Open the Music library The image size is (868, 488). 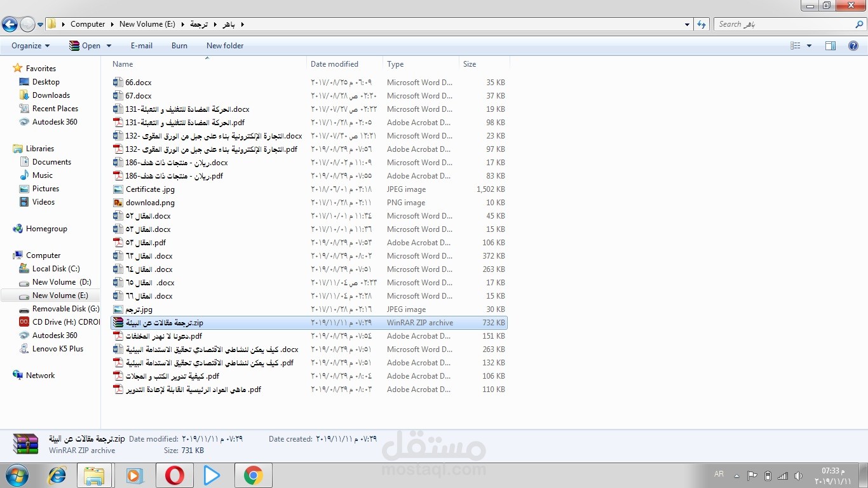click(43, 175)
